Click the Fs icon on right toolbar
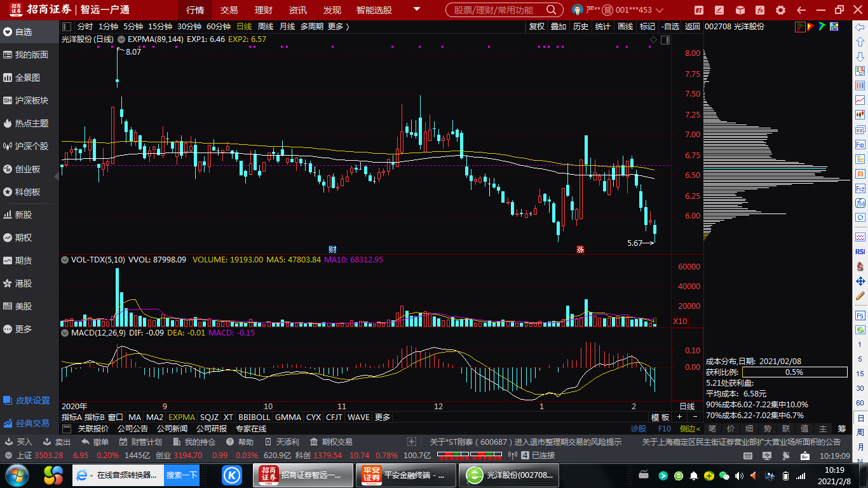The height and width of the screenshot is (488, 868). (x=860, y=315)
